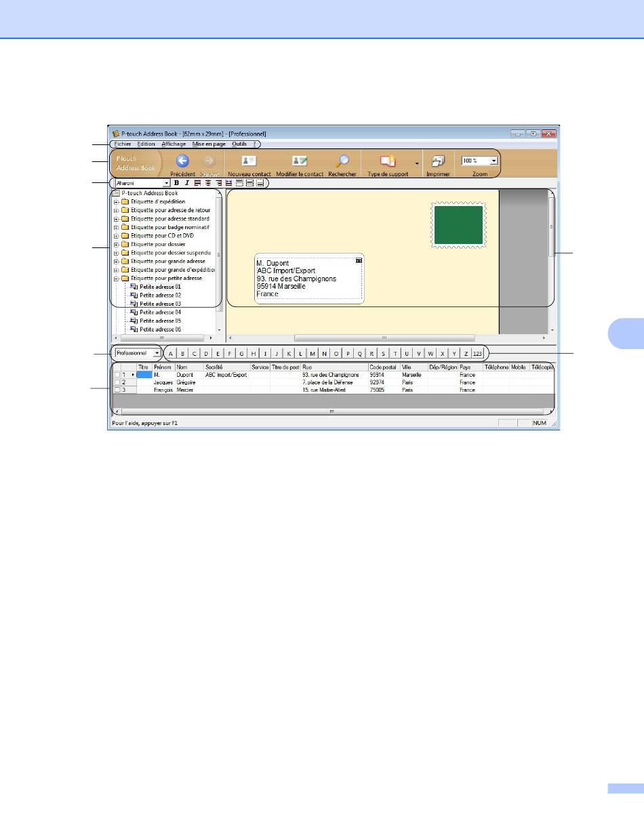
Task: Expand Etiquette pour badge nominatif node
Action: [116, 227]
